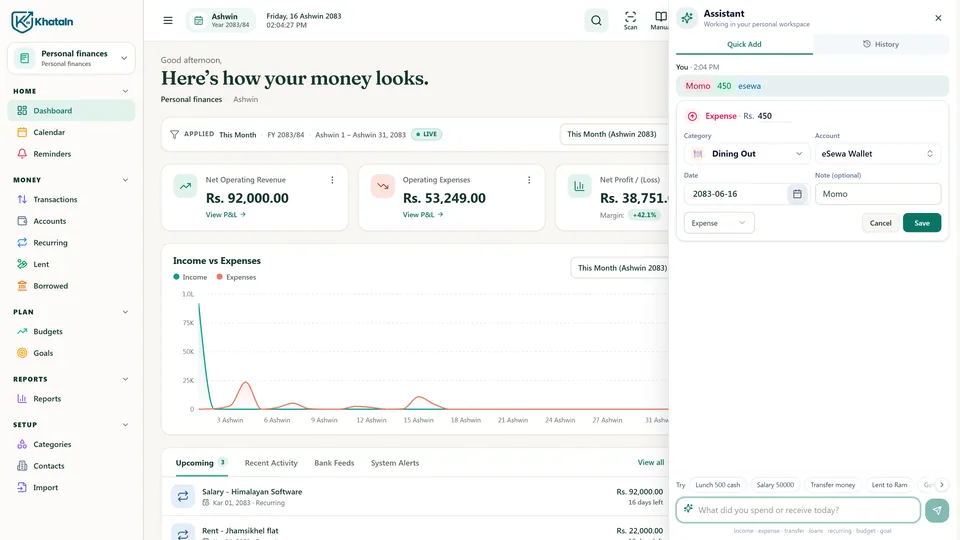960x540 pixels.
Task: Switch to the History tab
Action: pos(880,44)
